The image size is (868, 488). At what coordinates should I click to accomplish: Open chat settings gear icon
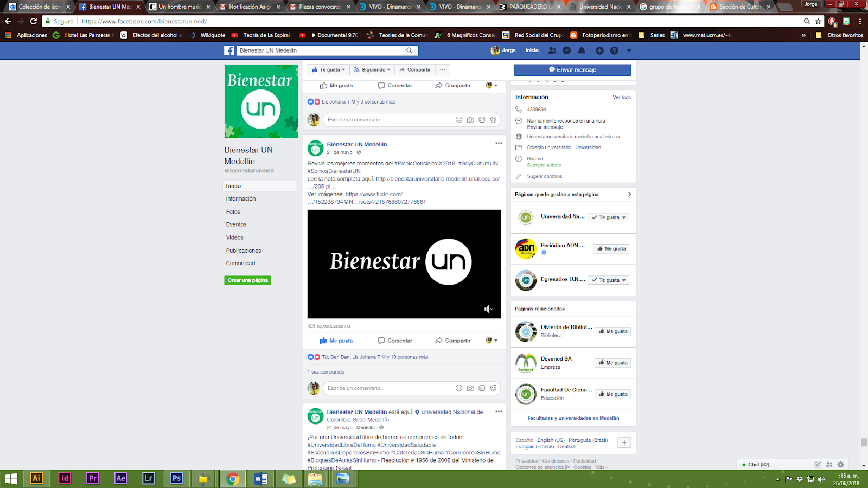point(840,465)
